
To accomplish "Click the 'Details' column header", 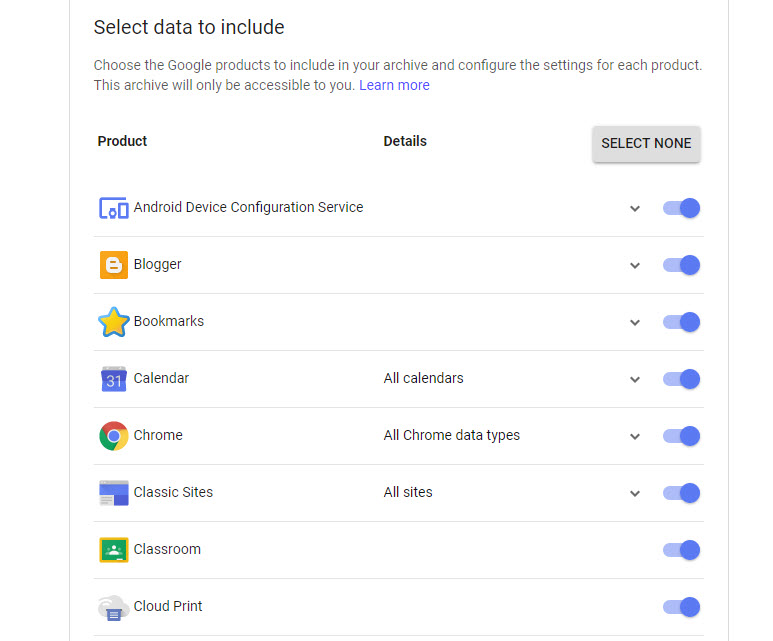I will (405, 141).
